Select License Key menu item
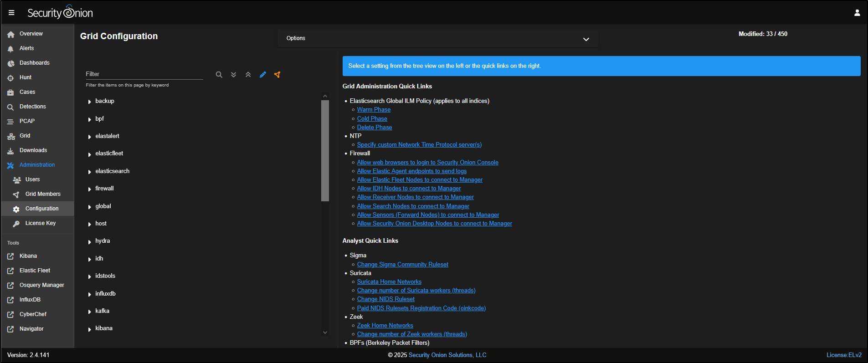The width and height of the screenshot is (868, 363). (x=40, y=223)
